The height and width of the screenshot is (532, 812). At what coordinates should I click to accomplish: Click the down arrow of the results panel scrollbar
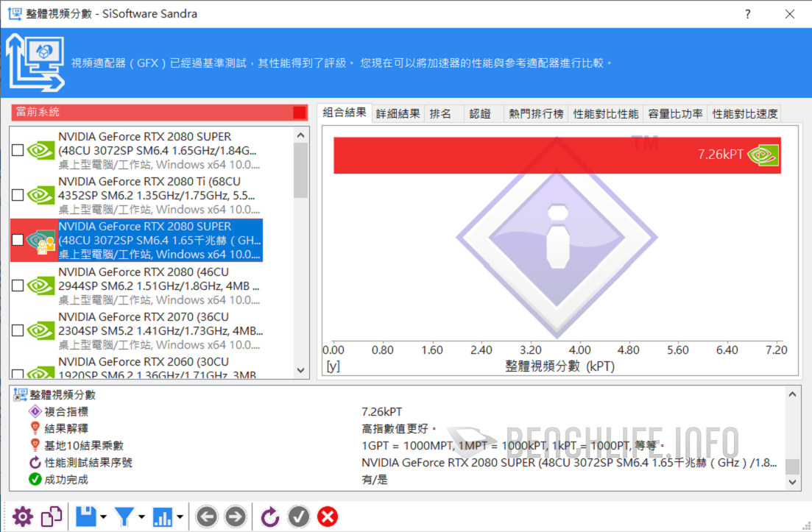click(x=792, y=482)
